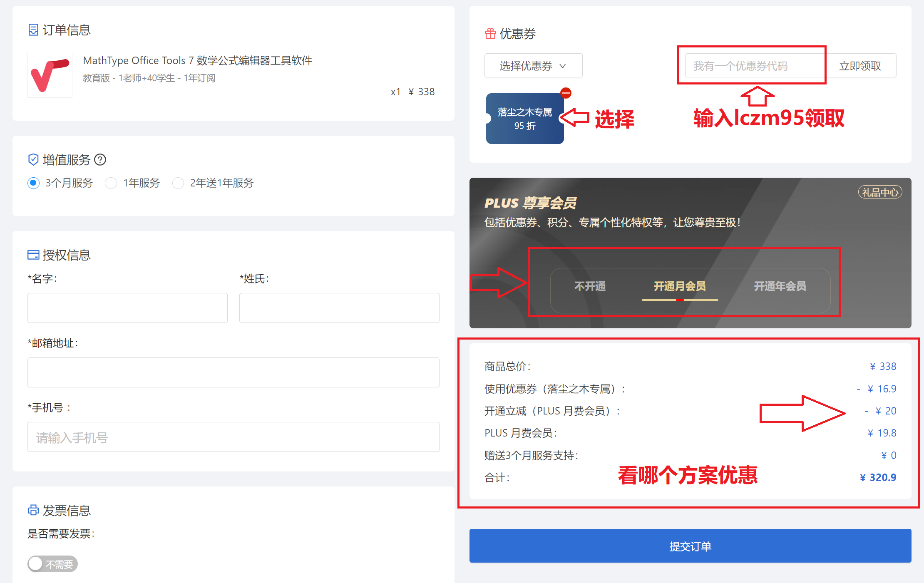The width and height of the screenshot is (924, 583).
Task: Click the 是否需要发票 label
Action: [x=61, y=534]
